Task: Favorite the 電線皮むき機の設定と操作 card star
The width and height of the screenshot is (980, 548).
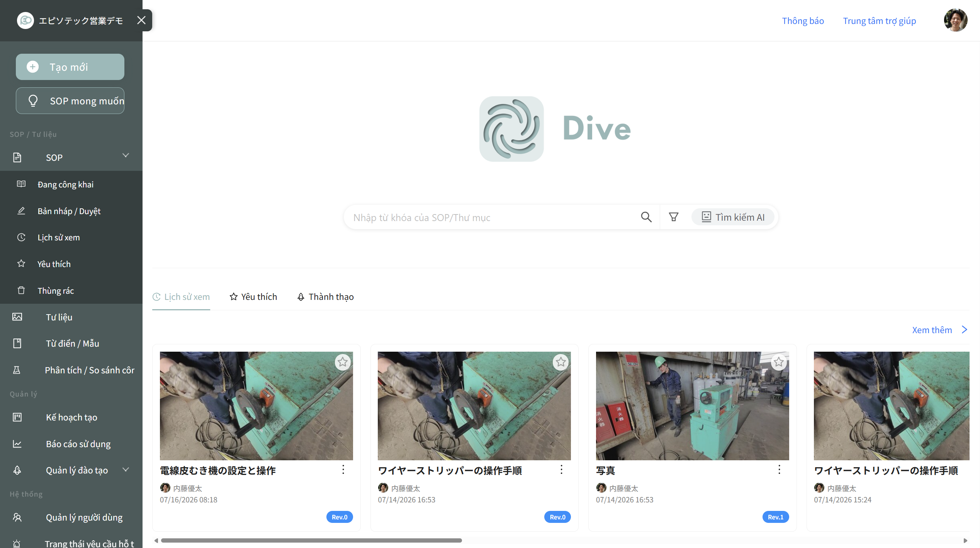Action: click(x=343, y=362)
